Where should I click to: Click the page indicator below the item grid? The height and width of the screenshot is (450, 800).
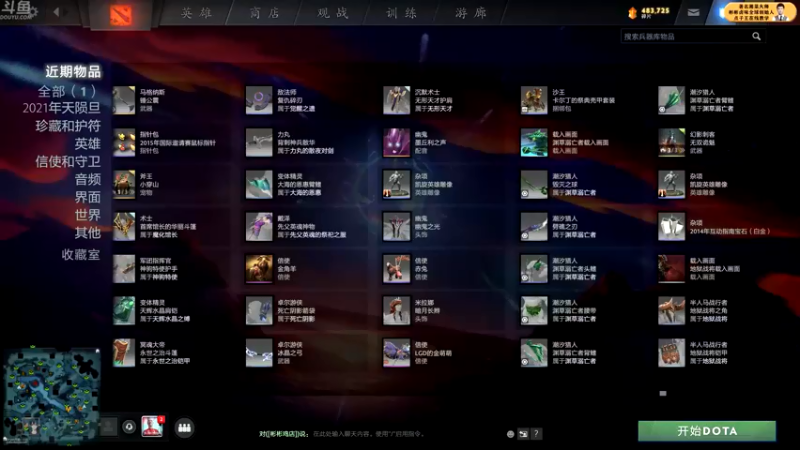click(x=663, y=393)
